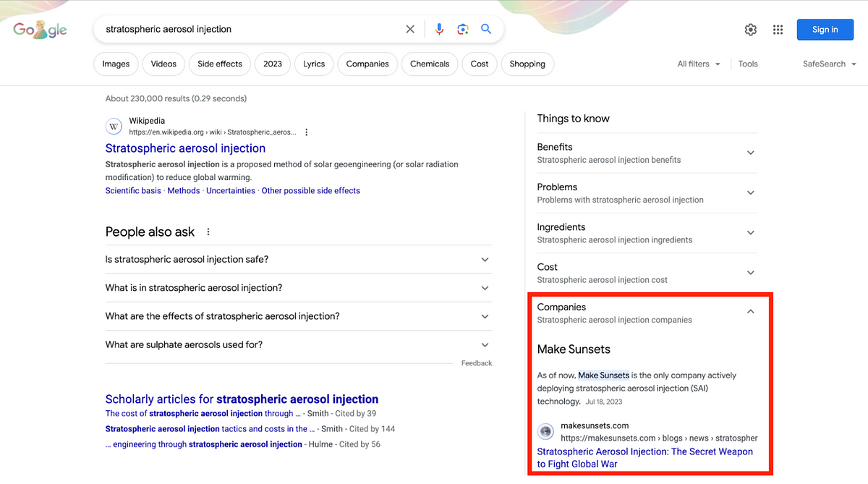Expand "What are the effects of stratospheric aerosol injection?"
Viewport: 868px width, 484px height.
pyautogui.click(x=298, y=316)
